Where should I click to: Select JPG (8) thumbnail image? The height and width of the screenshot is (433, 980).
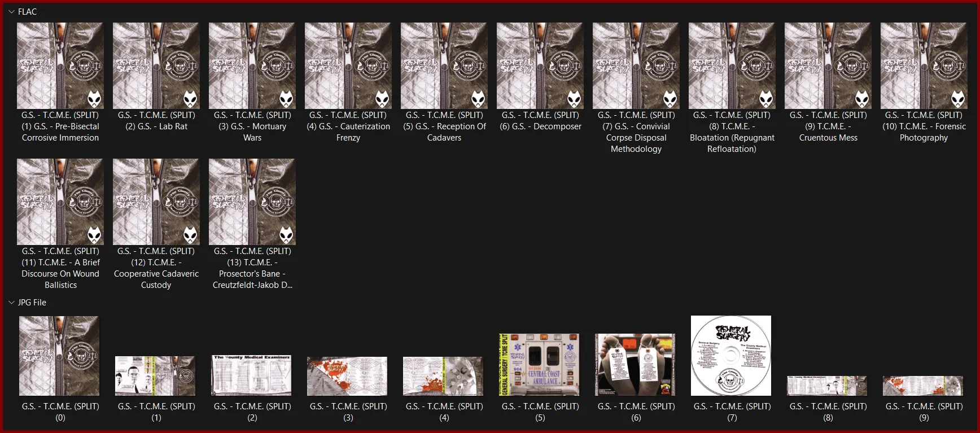pos(827,386)
